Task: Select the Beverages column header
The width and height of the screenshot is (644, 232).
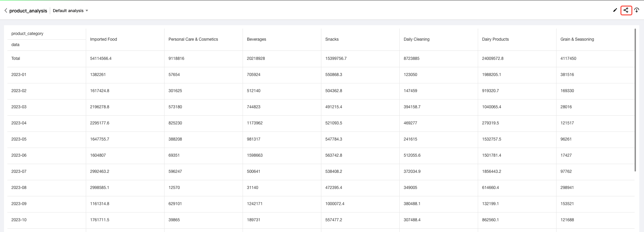Action: pyautogui.click(x=256, y=39)
